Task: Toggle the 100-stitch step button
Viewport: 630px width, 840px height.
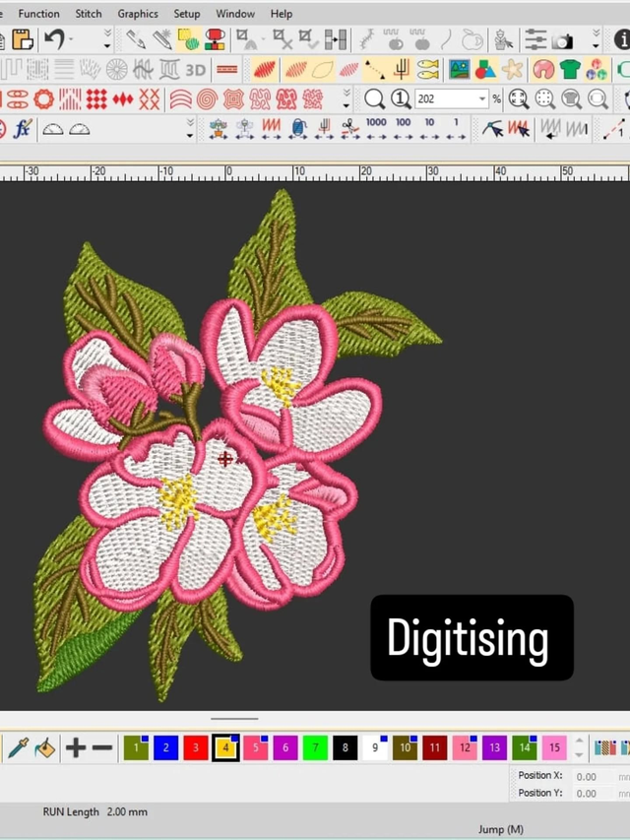Action: (403, 129)
